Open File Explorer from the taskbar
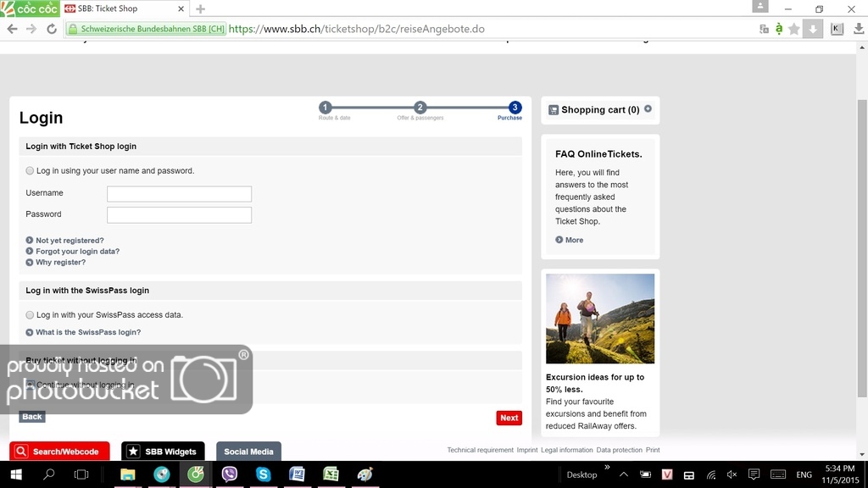Screen dimensions: 868x488 [128, 474]
